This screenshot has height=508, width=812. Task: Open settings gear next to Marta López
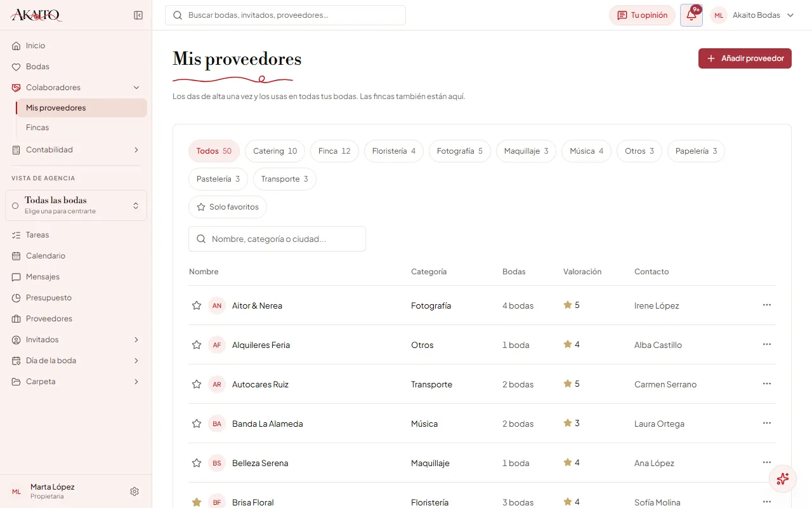(134, 491)
